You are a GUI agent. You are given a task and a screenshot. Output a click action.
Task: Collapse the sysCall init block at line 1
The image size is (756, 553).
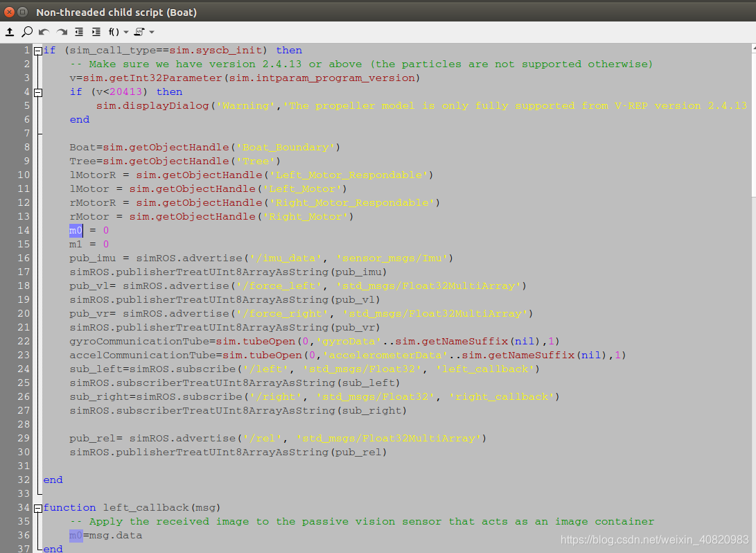pyautogui.click(x=38, y=51)
